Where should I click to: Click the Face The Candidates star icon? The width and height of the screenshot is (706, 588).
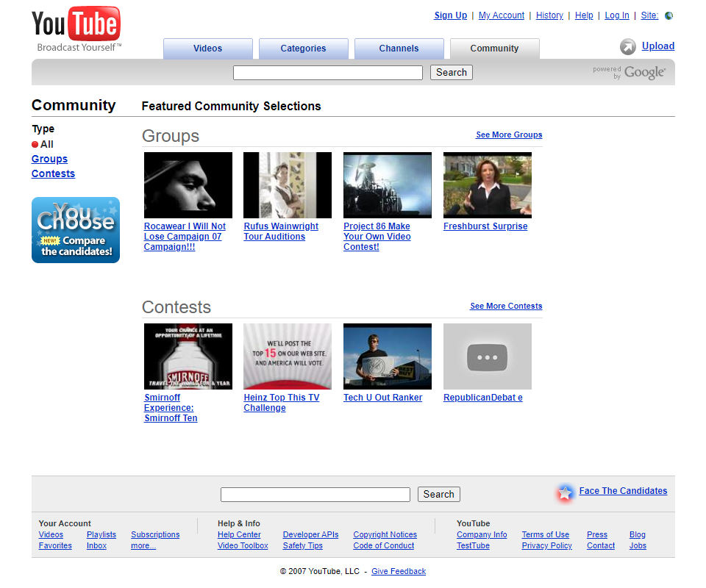coord(565,493)
